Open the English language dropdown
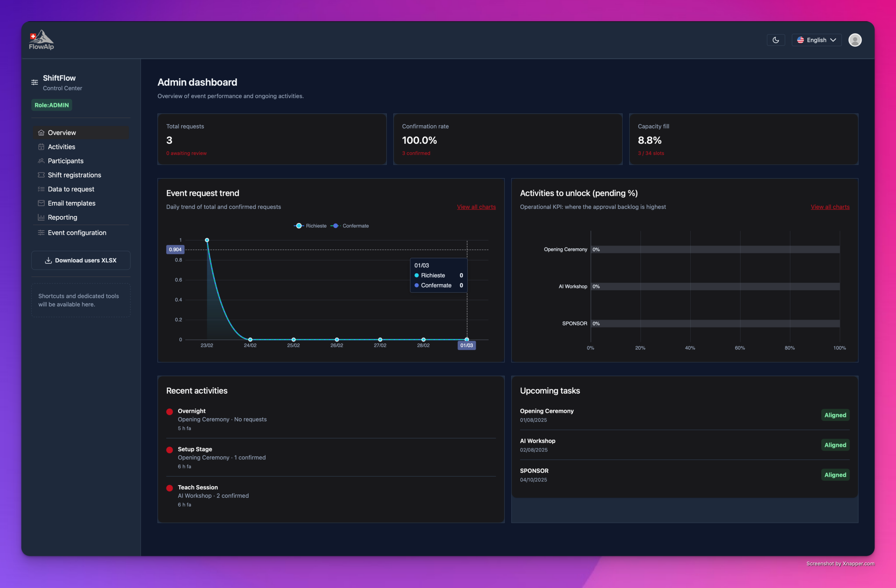This screenshot has width=896, height=588. (x=816, y=40)
